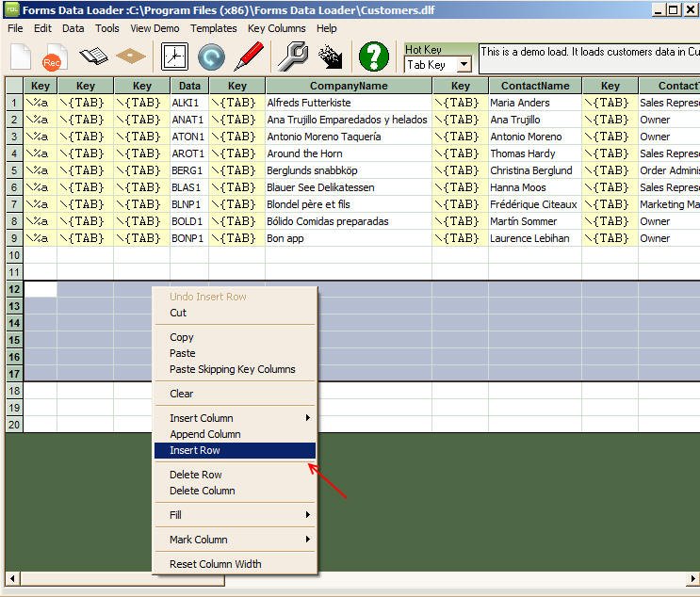Image resolution: width=700 pixels, height=597 pixels.
Task: Select the red pen icon
Action: 249,56
